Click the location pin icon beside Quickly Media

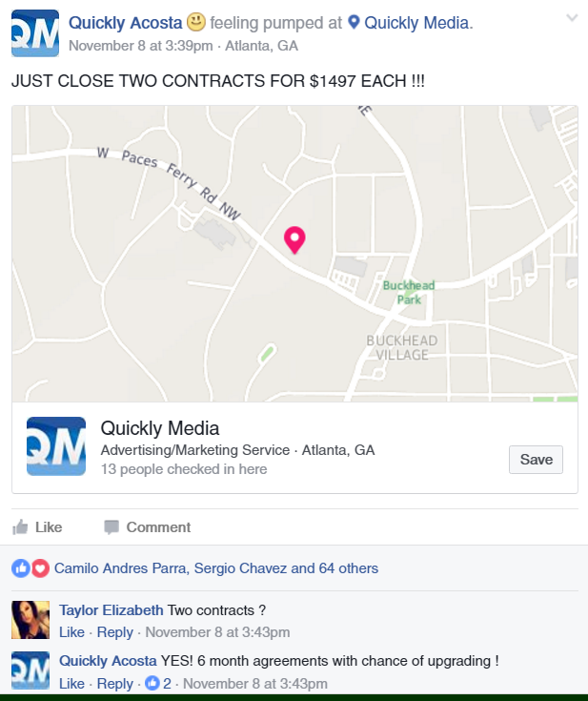(354, 22)
